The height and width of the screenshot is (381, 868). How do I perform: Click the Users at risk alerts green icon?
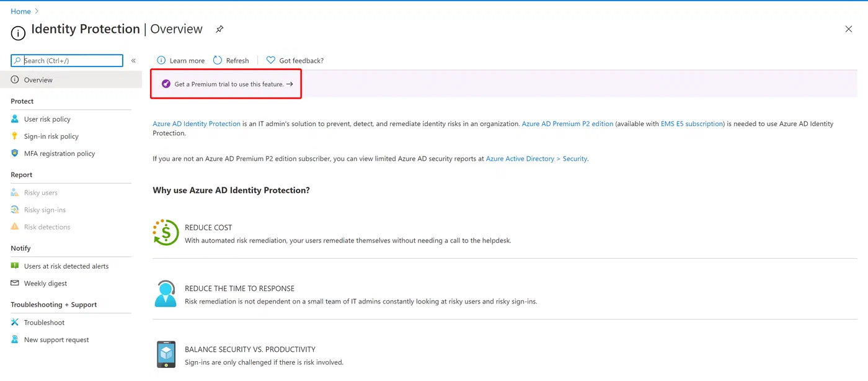point(15,266)
